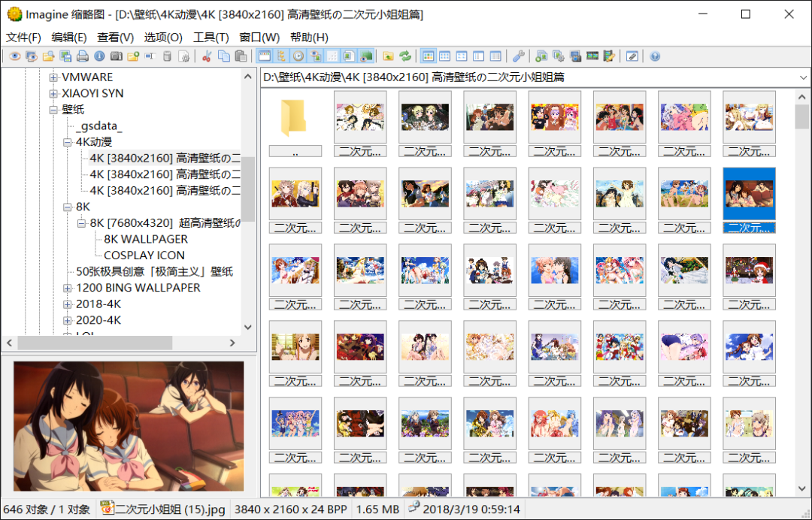812x520 pixels.
Task: Select the _gsdata_ folder in tree
Action: (99, 125)
